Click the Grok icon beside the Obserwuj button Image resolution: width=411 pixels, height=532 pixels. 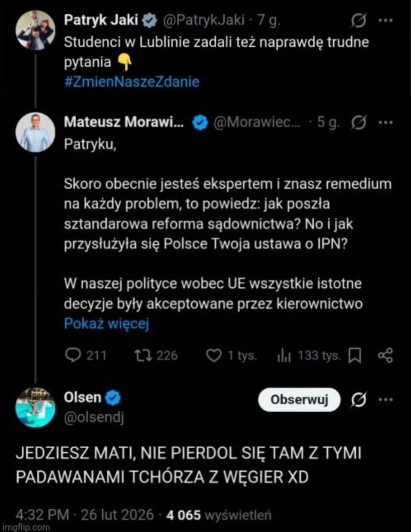359,400
